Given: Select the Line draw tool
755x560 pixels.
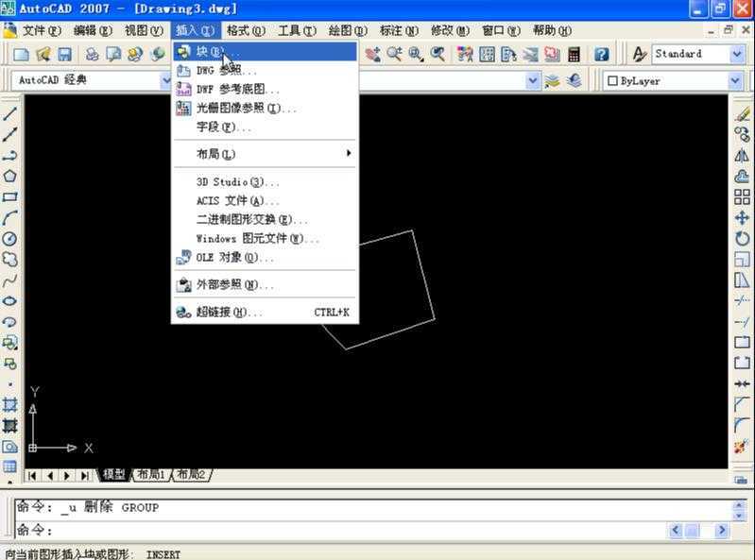Looking at the screenshot, I should click(9, 113).
